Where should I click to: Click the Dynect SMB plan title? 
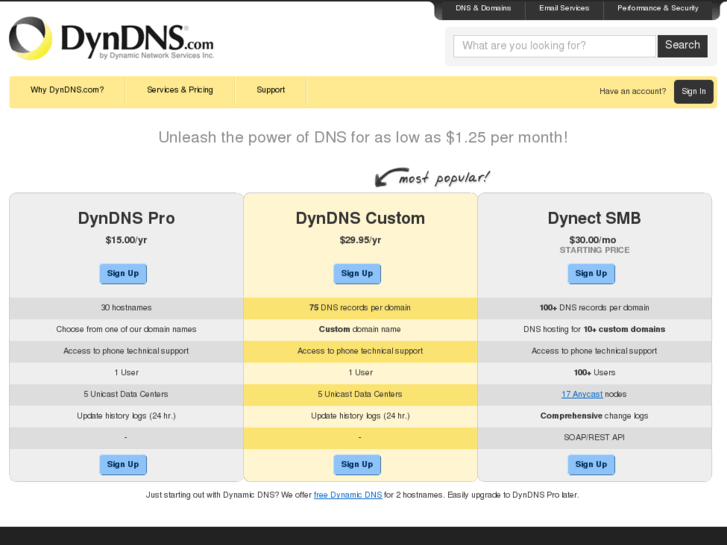coord(594,218)
